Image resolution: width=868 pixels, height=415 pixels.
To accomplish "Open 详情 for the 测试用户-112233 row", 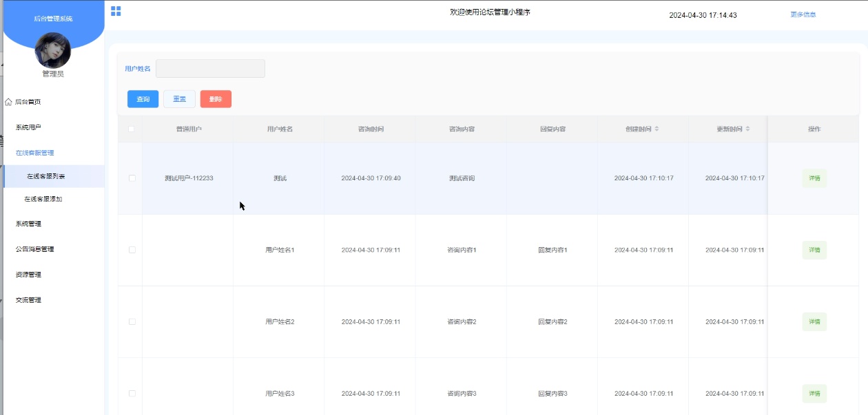I will (814, 178).
